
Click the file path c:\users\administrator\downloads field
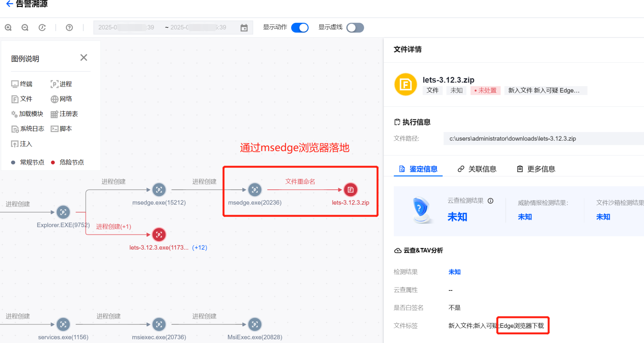[x=544, y=138]
